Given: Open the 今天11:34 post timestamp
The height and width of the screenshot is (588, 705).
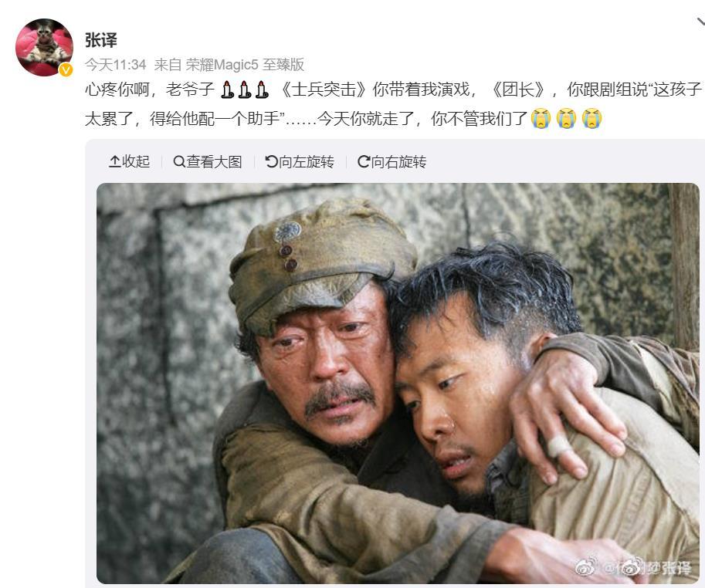Looking at the screenshot, I should (116, 65).
